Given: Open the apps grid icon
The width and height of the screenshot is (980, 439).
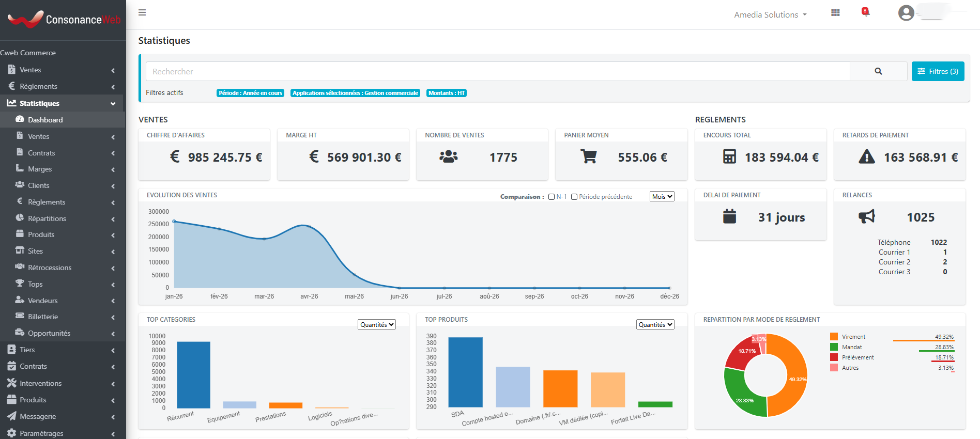Looking at the screenshot, I should tap(835, 12).
